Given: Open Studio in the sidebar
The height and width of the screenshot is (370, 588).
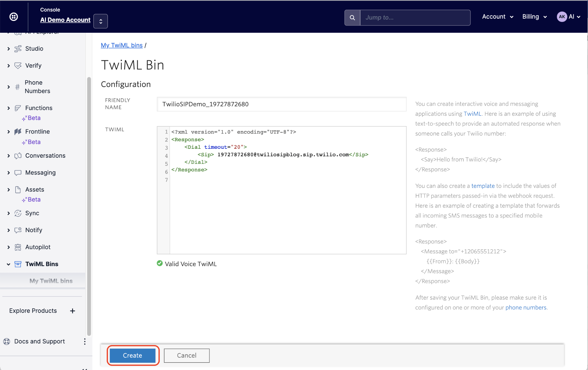Looking at the screenshot, I should (34, 49).
